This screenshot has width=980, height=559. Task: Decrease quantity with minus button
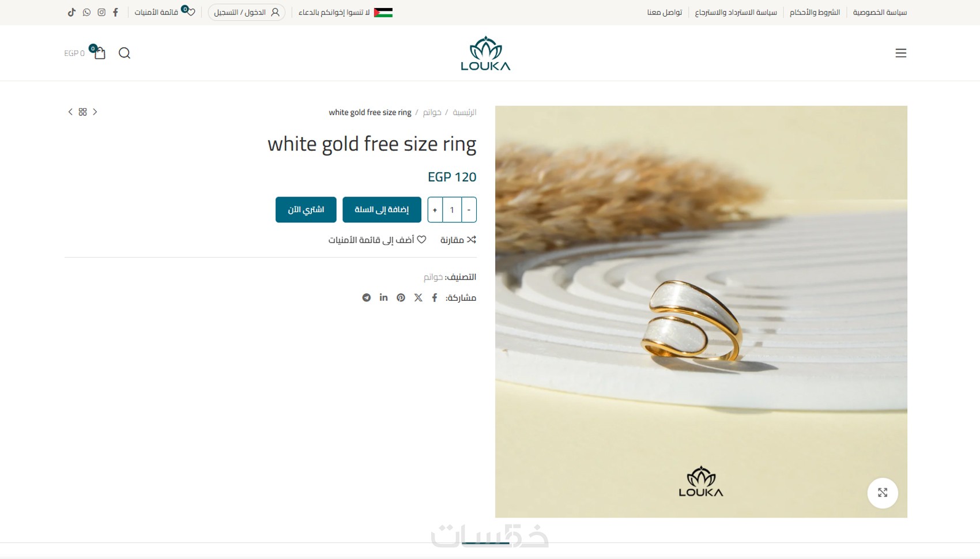coord(469,210)
